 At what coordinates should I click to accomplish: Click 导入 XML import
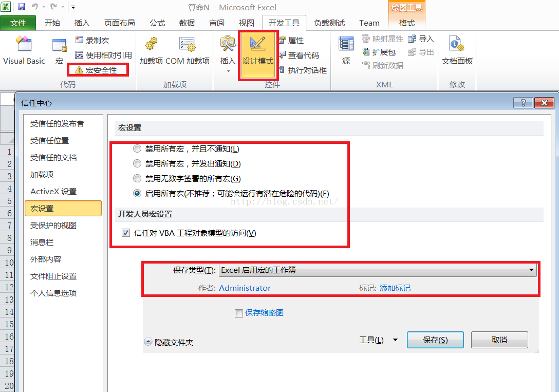[421, 39]
